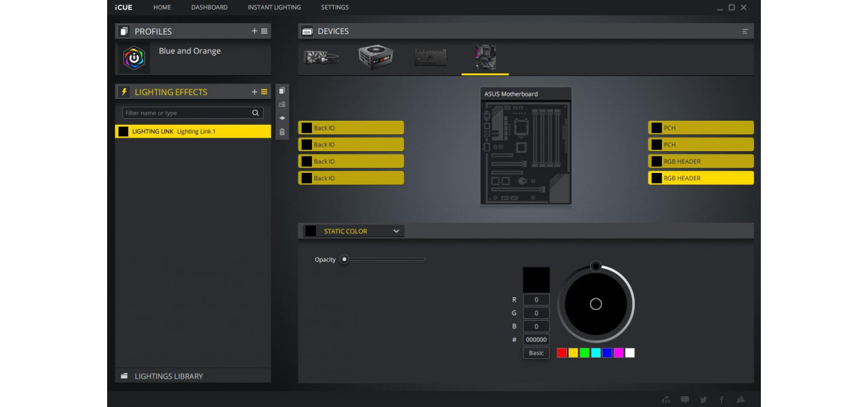Copy the lighting layer using copy icon
The width and height of the screenshot is (868, 407).
click(282, 91)
